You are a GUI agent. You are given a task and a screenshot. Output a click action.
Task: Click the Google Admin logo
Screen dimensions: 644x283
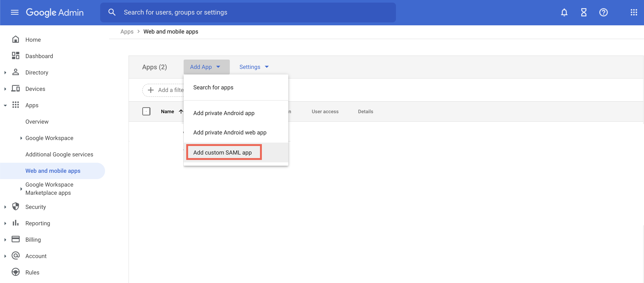[x=55, y=12]
